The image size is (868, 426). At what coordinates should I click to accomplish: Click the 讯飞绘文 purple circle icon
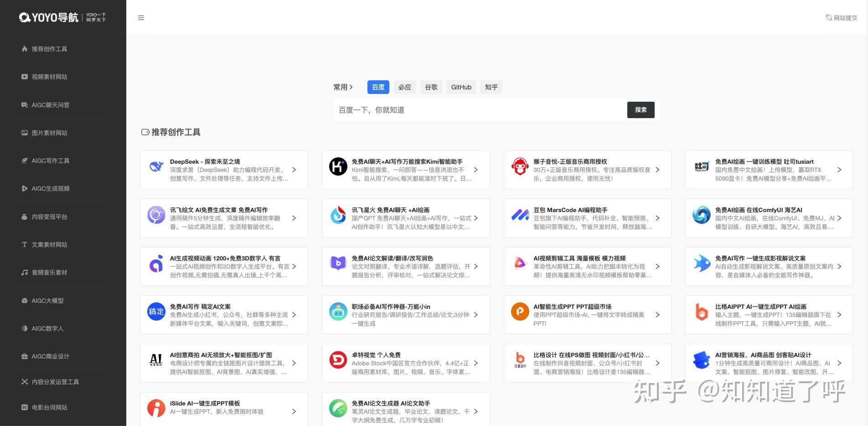pyautogui.click(x=156, y=215)
